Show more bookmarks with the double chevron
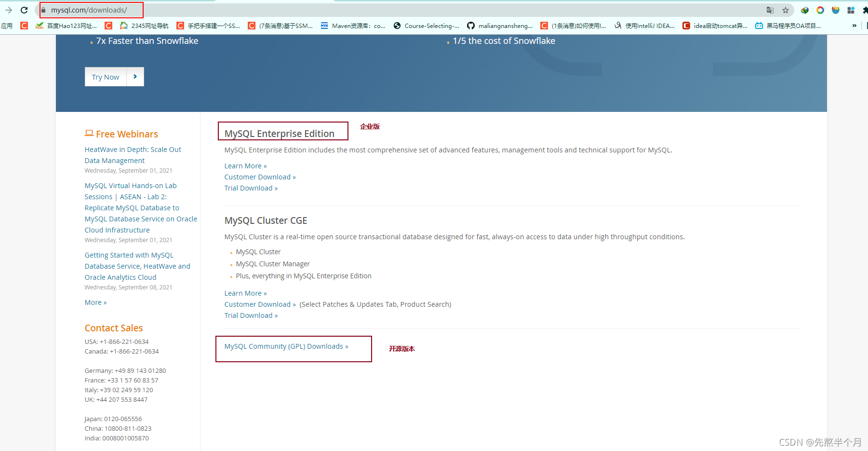The image size is (868, 451). 855,26
